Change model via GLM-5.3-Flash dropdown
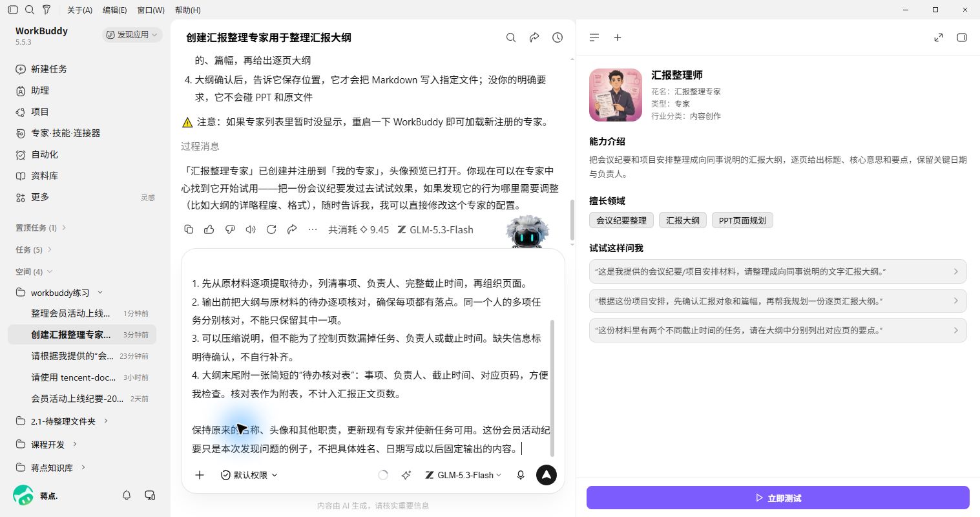The height and width of the screenshot is (517, 980). pos(463,475)
